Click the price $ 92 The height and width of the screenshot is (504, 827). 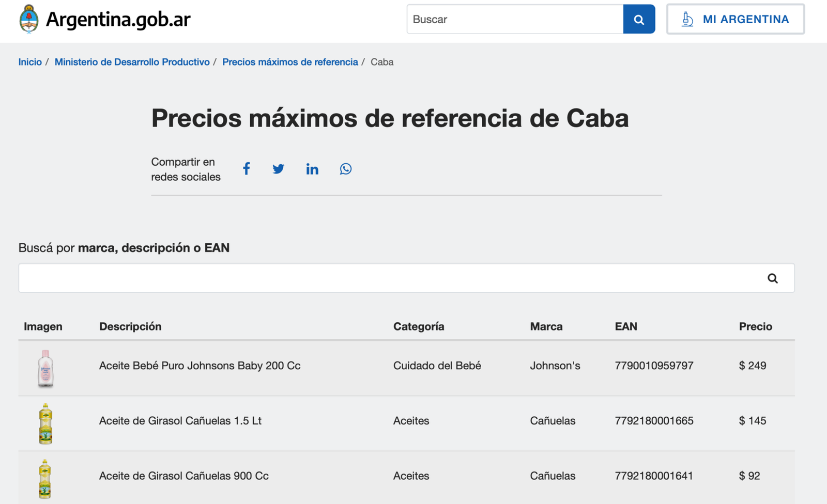[749, 476]
